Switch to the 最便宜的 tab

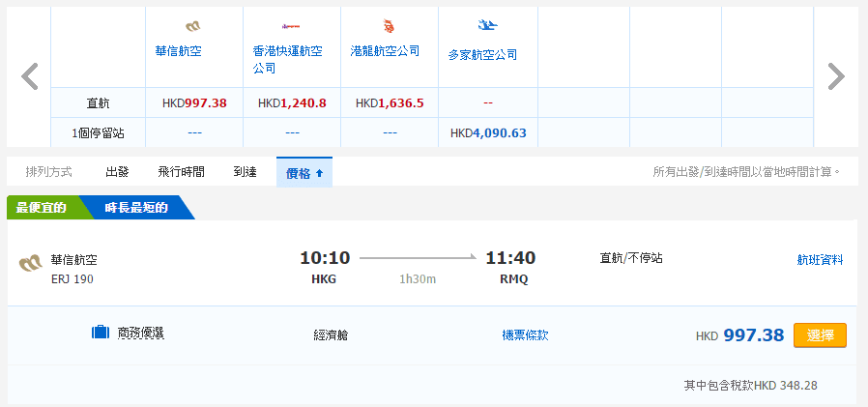point(41,208)
